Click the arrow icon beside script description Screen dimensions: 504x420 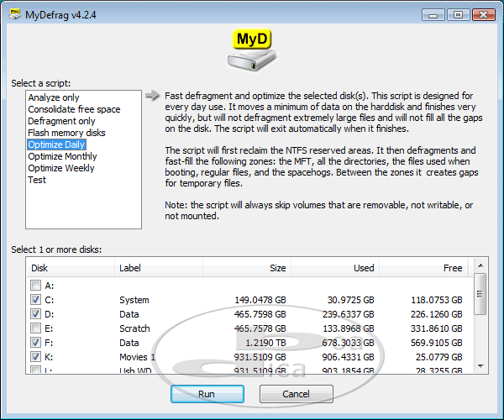[x=151, y=96]
